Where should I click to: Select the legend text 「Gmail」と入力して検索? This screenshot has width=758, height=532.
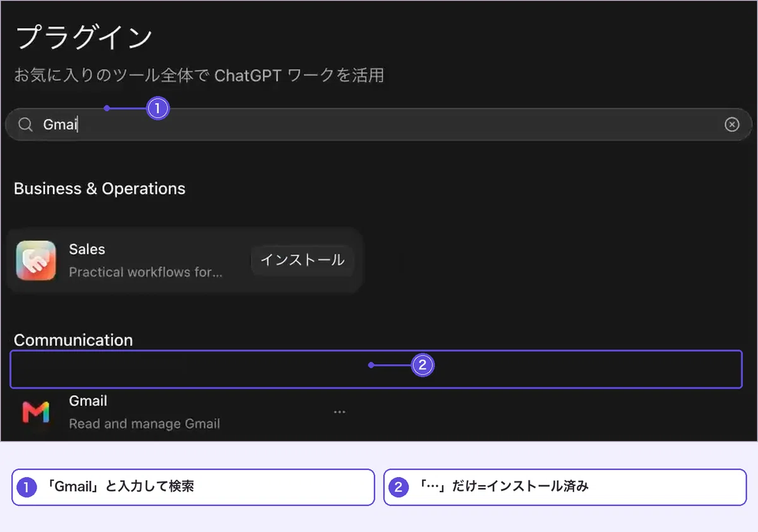point(120,487)
